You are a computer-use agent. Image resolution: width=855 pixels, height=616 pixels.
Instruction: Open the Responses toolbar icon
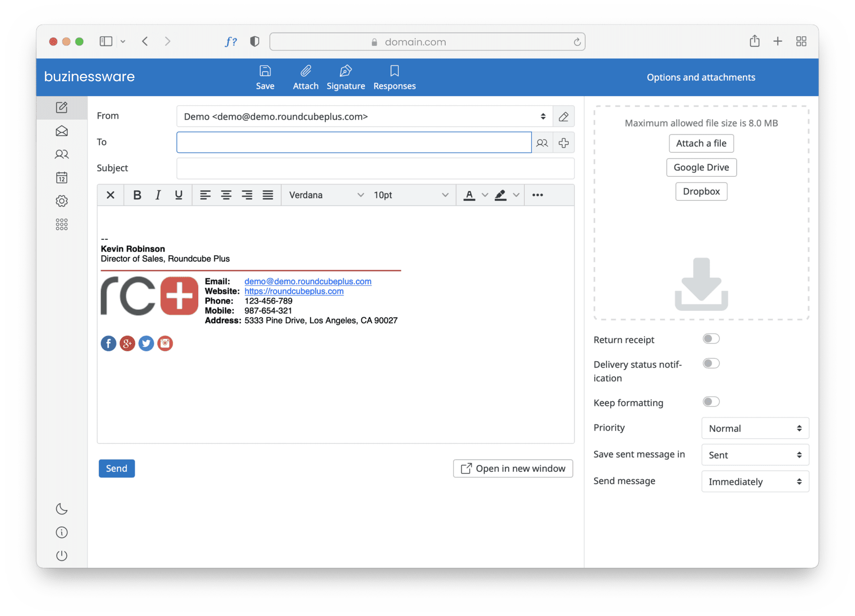coord(394,76)
